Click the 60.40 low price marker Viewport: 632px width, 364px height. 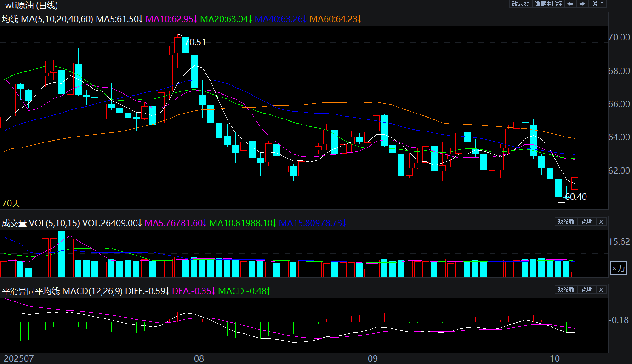click(x=575, y=197)
